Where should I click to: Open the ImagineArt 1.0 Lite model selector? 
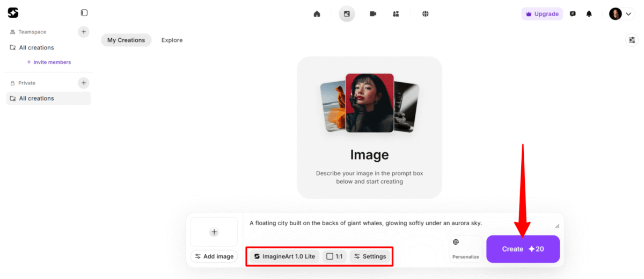coord(284,256)
